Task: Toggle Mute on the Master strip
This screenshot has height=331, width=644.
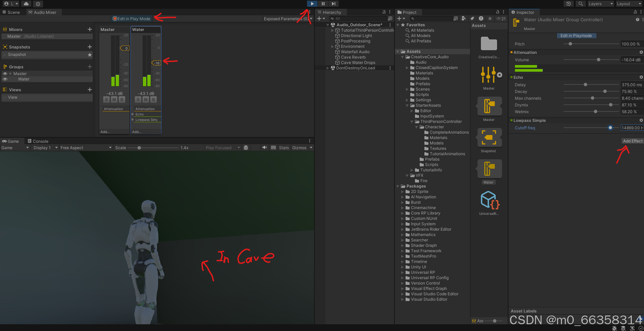Action: pyautogui.click(x=114, y=100)
